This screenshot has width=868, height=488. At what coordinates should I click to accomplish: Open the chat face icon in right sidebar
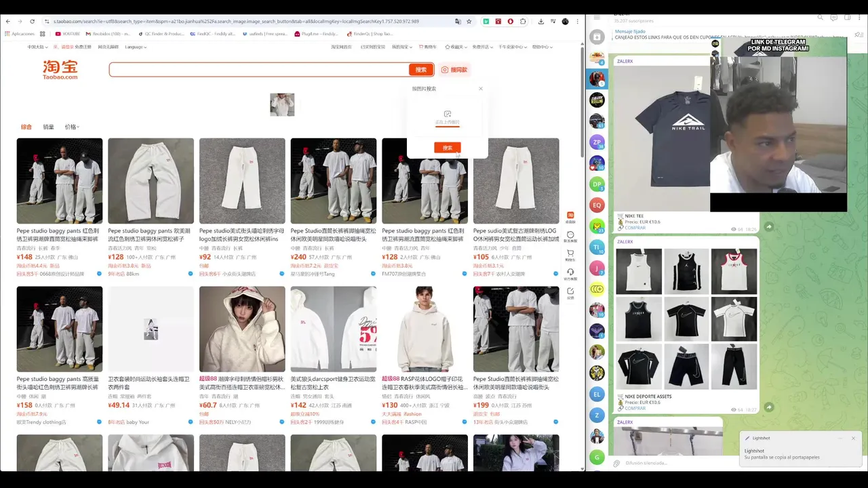tap(570, 235)
